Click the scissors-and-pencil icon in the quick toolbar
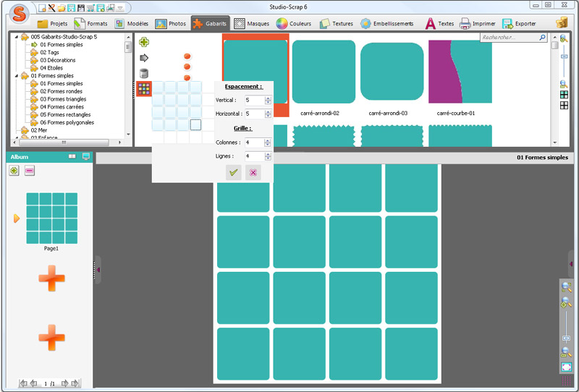579x392 pixels. tap(51, 7)
